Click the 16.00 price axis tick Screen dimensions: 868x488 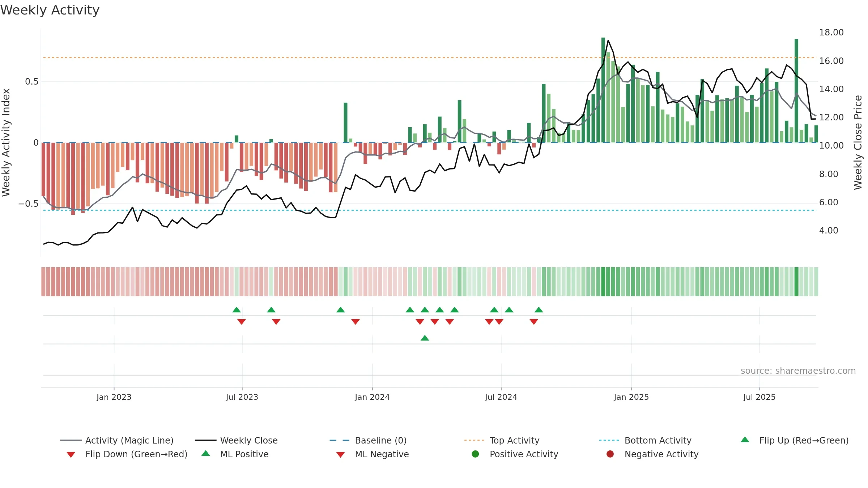pos(831,61)
